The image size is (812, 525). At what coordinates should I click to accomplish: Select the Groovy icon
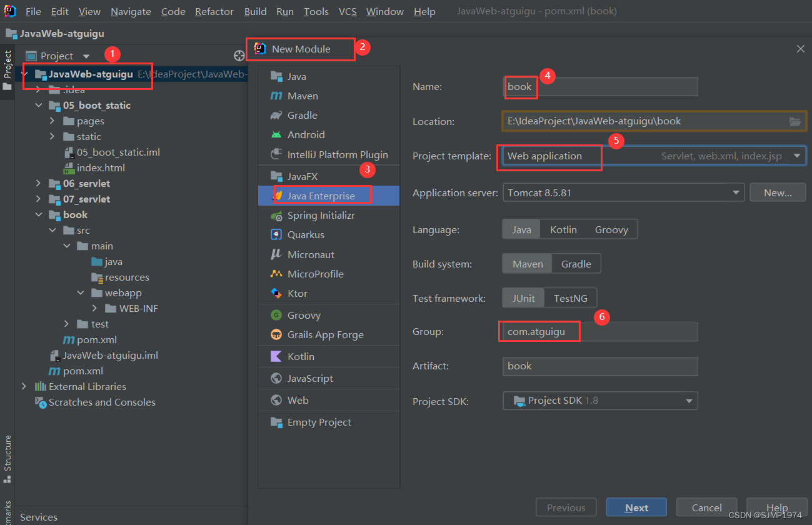click(276, 315)
